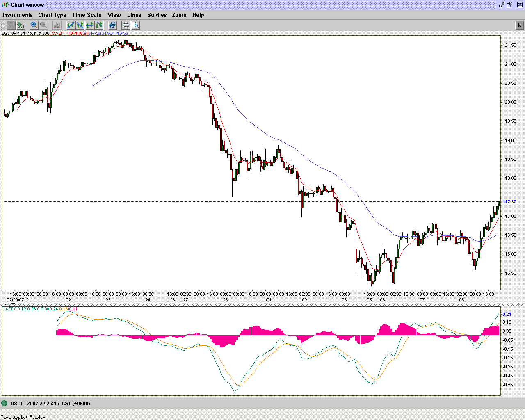Click the Chart window title bar icon
This screenshot has width=525, height=420.
(5, 5)
